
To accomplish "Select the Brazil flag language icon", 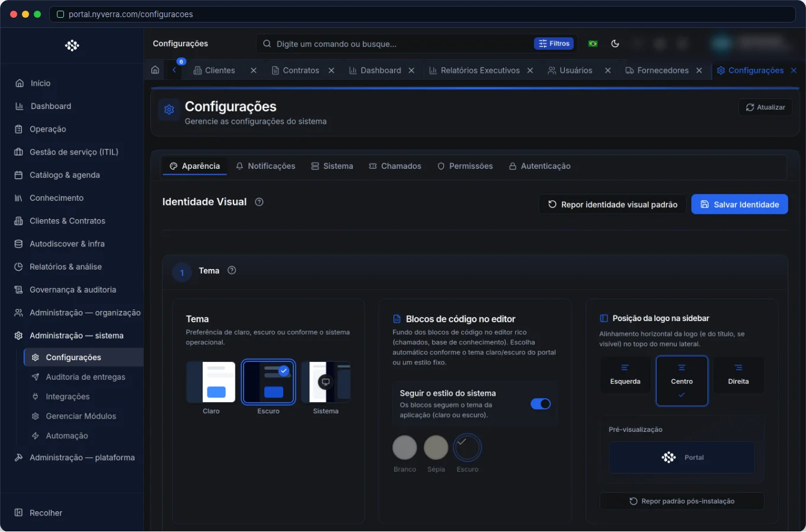I will (x=593, y=43).
